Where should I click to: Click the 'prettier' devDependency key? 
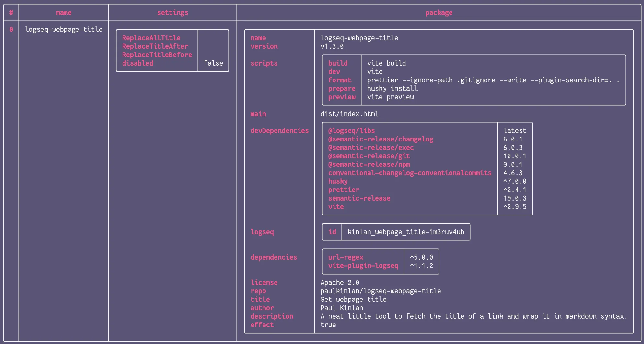click(344, 190)
